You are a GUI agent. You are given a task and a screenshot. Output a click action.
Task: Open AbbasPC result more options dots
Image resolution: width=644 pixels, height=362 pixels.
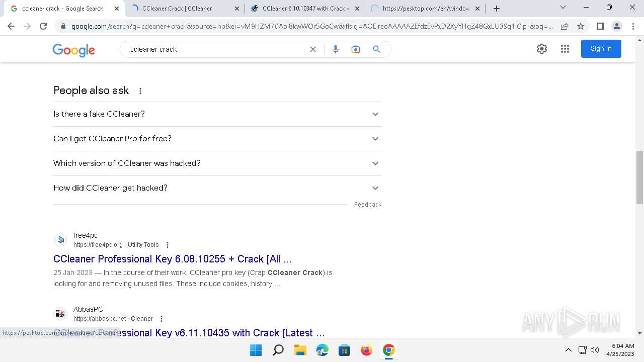pyautogui.click(x=162, y=319)
